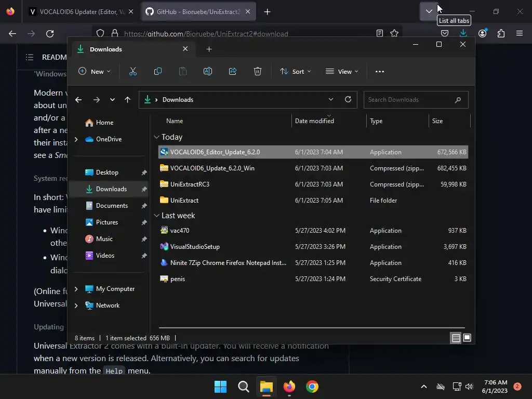The width and height of the screenshot is (532, 399).
Task: Unpin Music from quick access
Action: coord(144,239)
